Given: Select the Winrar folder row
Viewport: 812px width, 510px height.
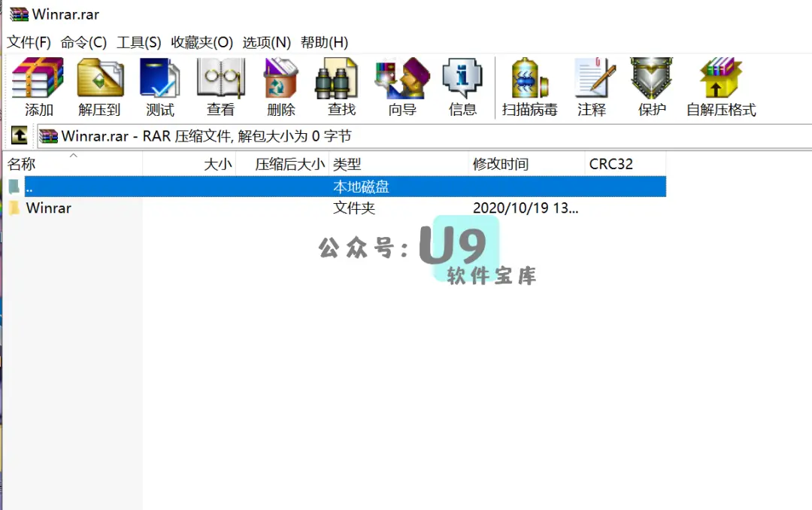Looking at the screenshot, I should 335,208.
